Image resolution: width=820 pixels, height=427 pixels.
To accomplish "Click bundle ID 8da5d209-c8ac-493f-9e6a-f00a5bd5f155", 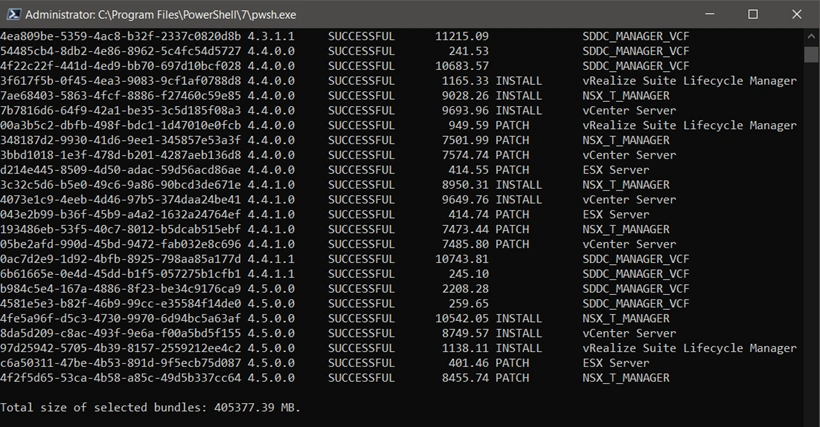I will coord(121,333).
